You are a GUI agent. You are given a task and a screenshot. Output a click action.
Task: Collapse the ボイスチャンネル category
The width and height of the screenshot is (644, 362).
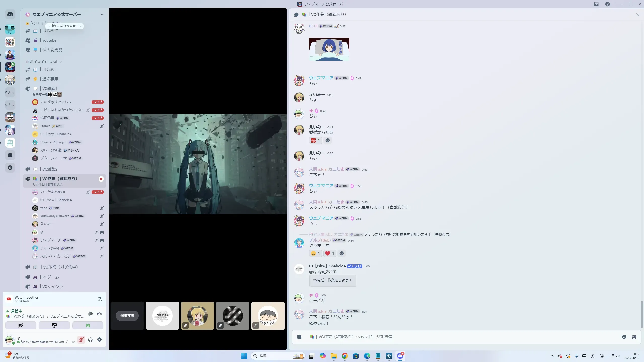44,62
